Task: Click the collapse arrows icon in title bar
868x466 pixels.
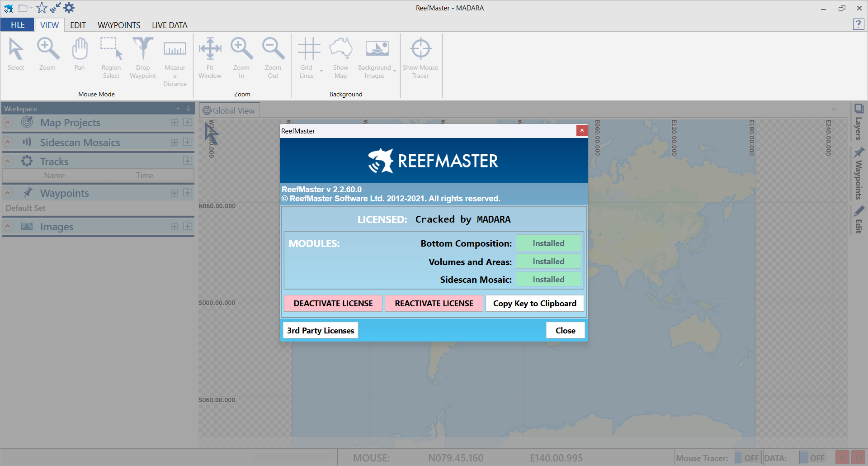Action: pyautogui.click(x=55, y=8)
